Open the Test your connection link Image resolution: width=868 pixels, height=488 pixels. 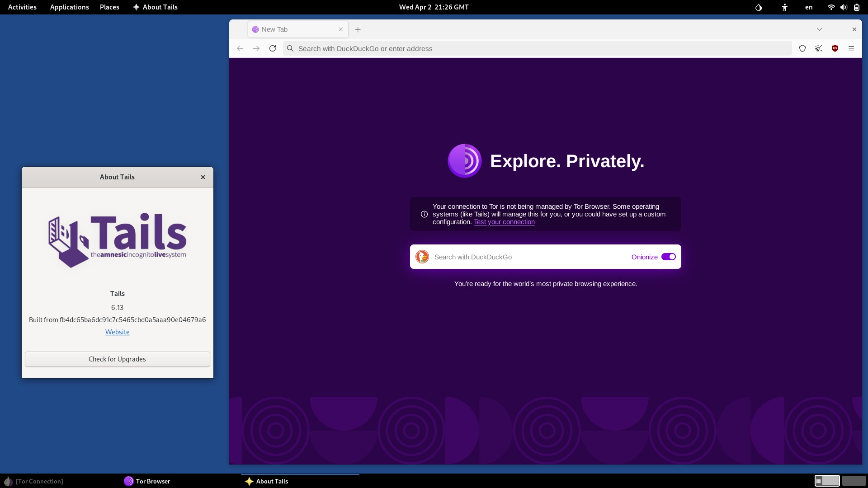tap(504, 222)
